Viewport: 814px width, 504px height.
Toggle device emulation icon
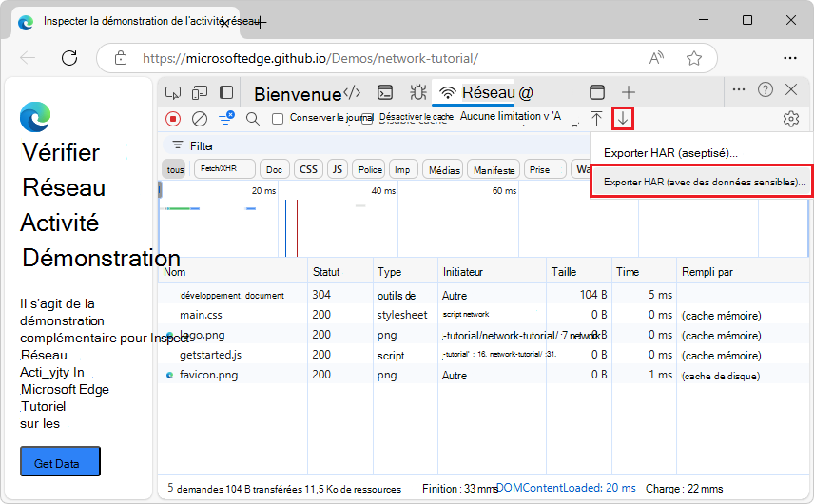pos(200,93)
